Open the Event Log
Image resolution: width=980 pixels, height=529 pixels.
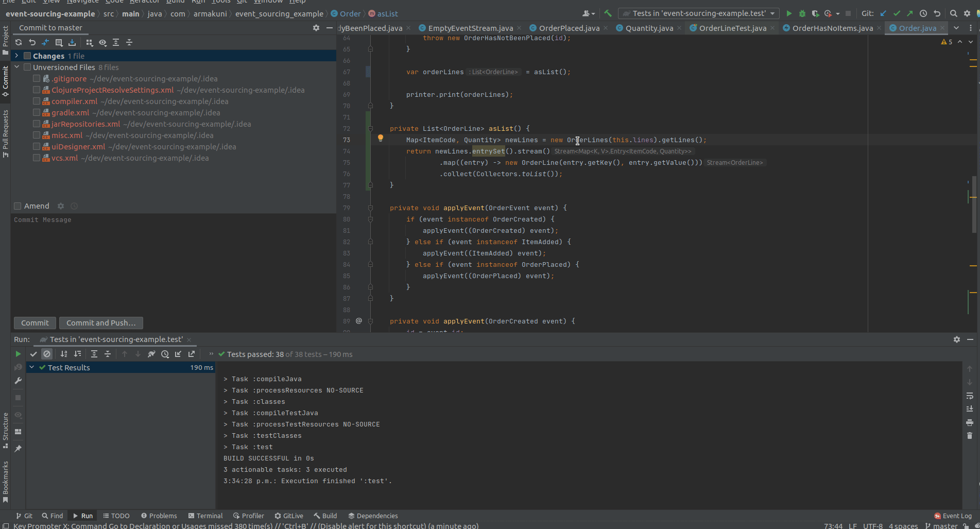953,516
